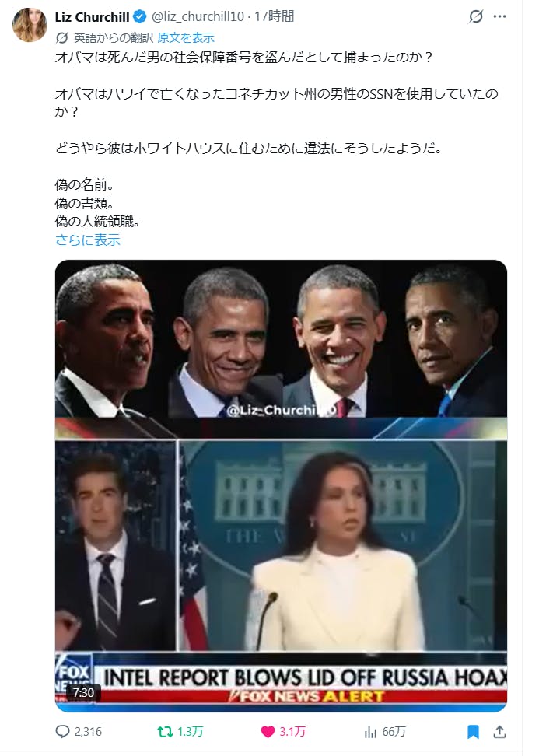Open the reply icon with 2,316 comments
The width and height of the screenshot is (539, 756).
click(63, 731)
